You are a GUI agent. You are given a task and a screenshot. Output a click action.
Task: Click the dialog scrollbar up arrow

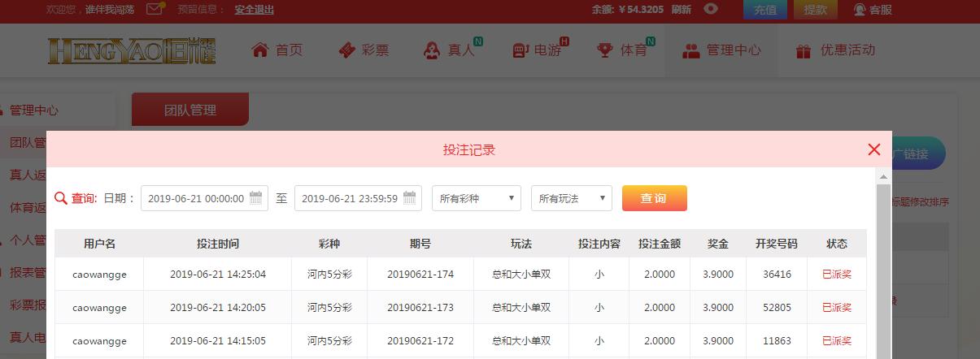coord(883,176)
